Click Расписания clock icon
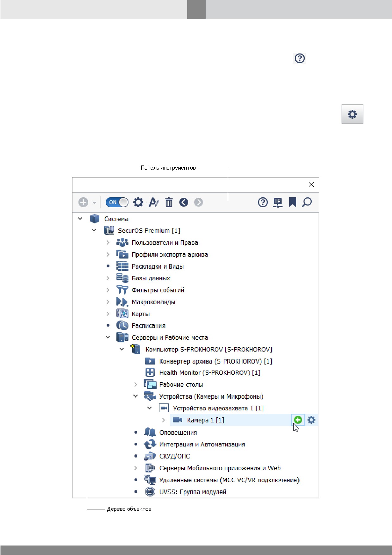Screen dimensions: 392x555 (122, 326)
